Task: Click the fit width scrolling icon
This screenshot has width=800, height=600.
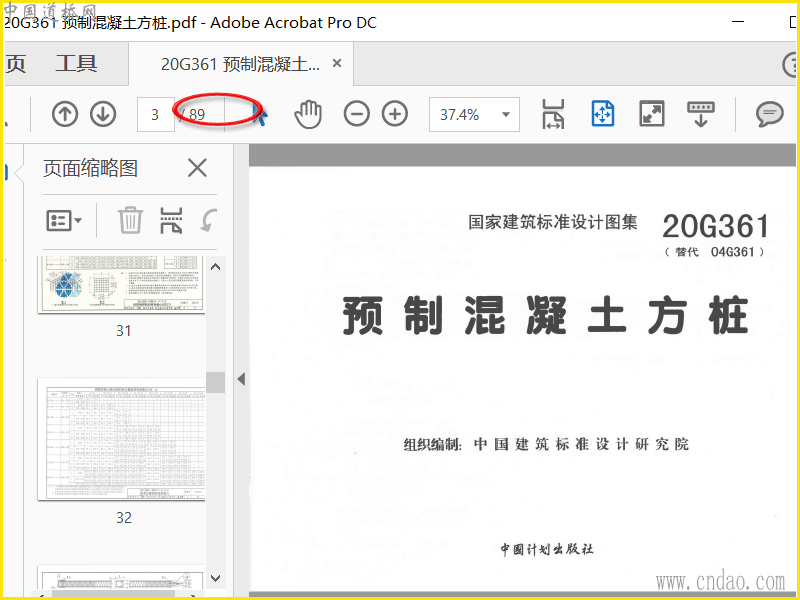Action: (x=553, y=114)
